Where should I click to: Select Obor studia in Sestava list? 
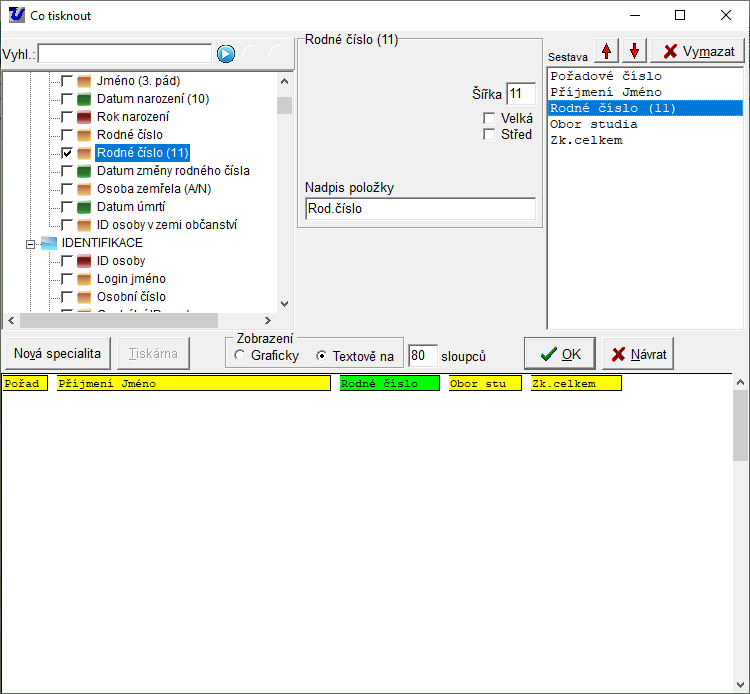pyautogui.click(x=593, y=124)
